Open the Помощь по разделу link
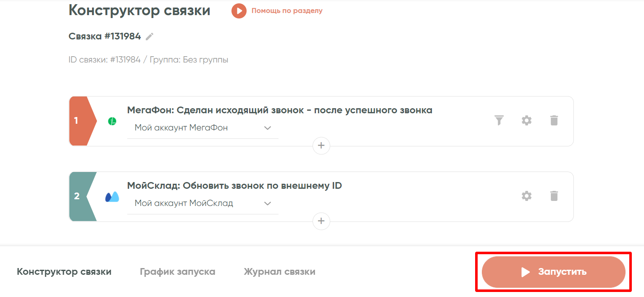 [287, 11]
